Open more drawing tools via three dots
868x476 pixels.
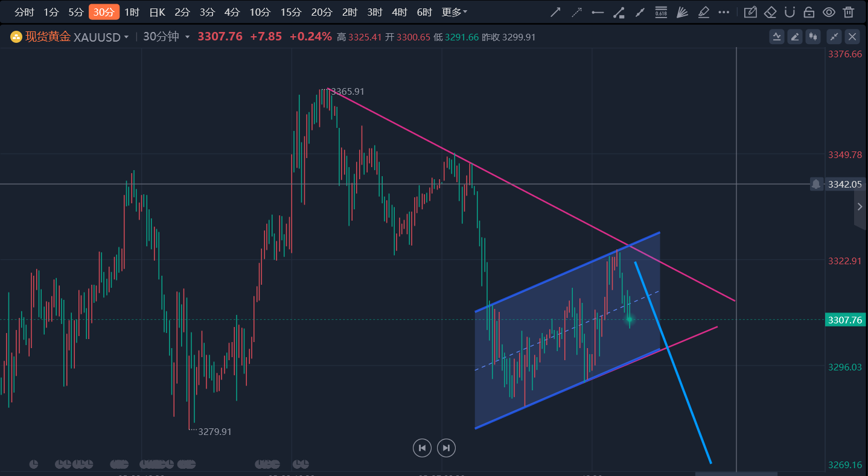click(724, 12)
